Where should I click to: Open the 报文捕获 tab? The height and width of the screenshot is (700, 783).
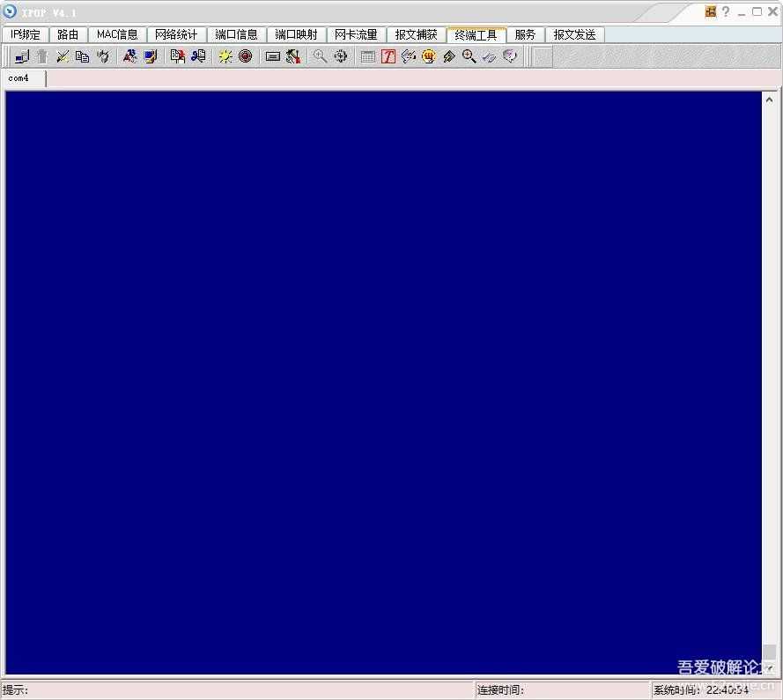416,35
